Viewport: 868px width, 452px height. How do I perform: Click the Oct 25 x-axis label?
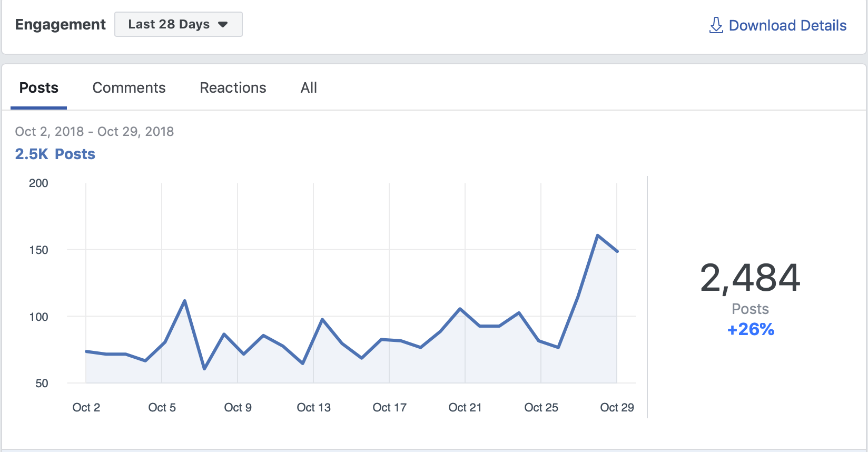[x=541, y=407]
